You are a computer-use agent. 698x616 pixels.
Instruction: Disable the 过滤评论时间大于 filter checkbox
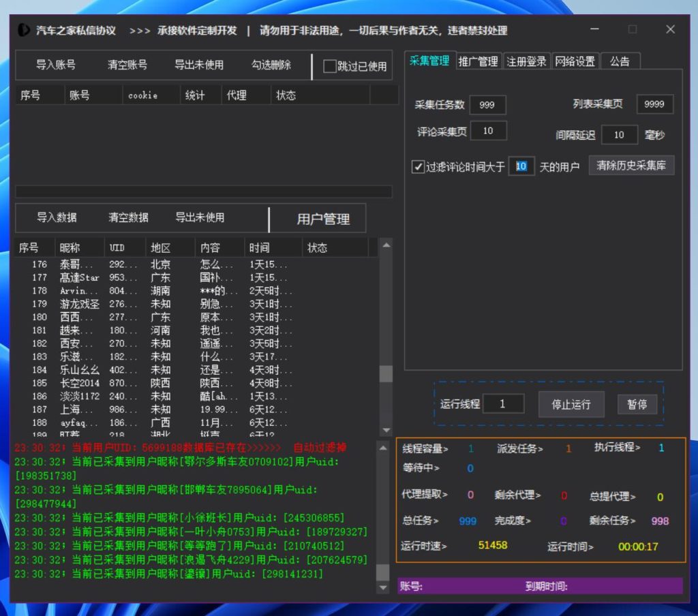[419, 164]
